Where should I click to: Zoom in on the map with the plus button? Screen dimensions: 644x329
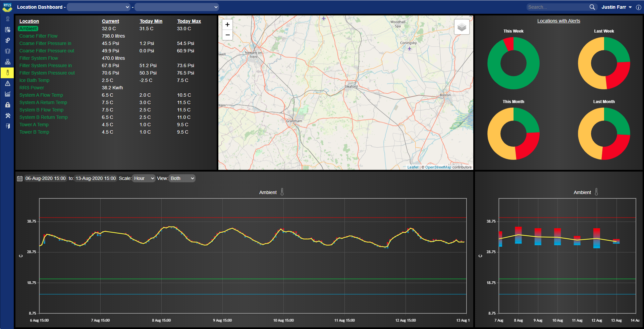[x=227, y=24]
